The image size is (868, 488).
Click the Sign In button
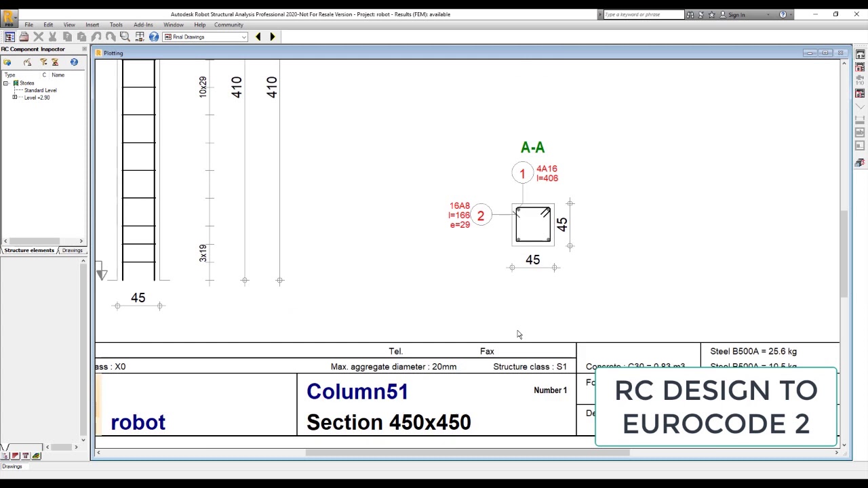click(732, 14)
